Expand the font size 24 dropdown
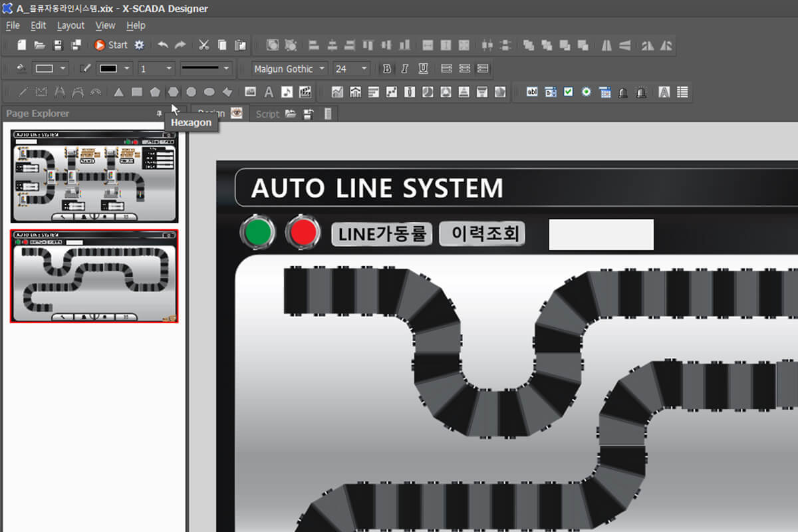This screenshot has height=532, width=798. (x=364, y=68)
